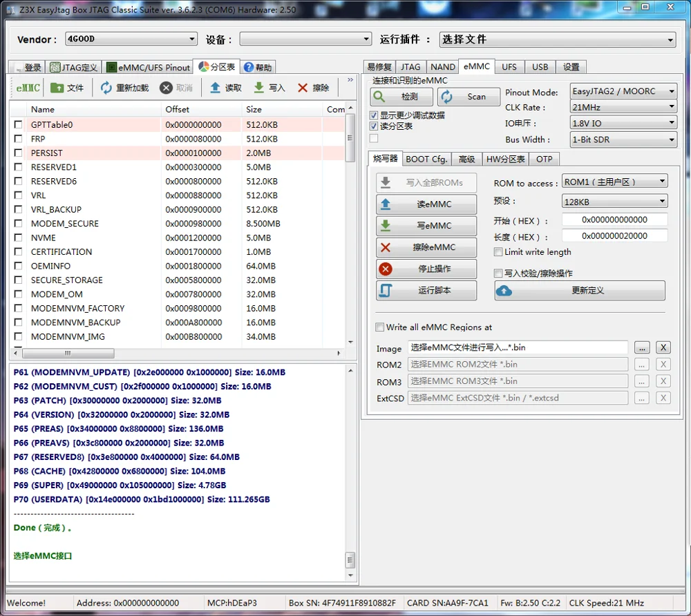Click 重新加载 reload icon

106,88
